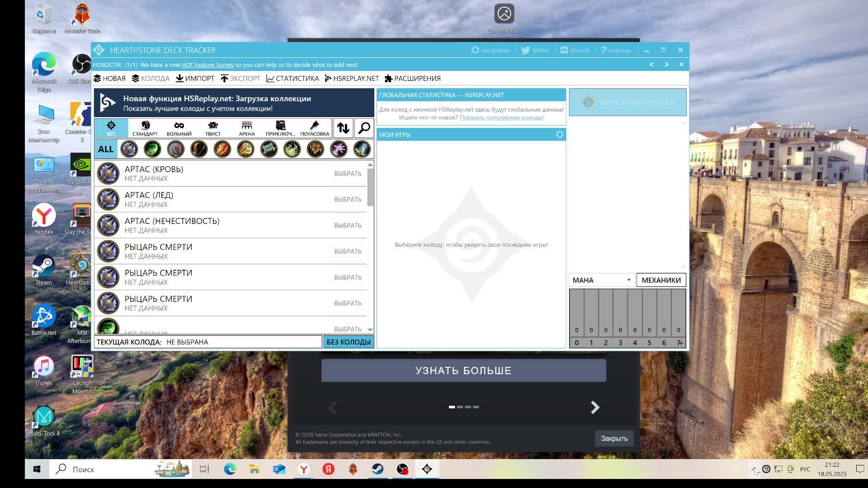Image resolution: width=868 pixels, height=488 pixels.
Task: Click the Без колоды button
Action: coord(349,342)
